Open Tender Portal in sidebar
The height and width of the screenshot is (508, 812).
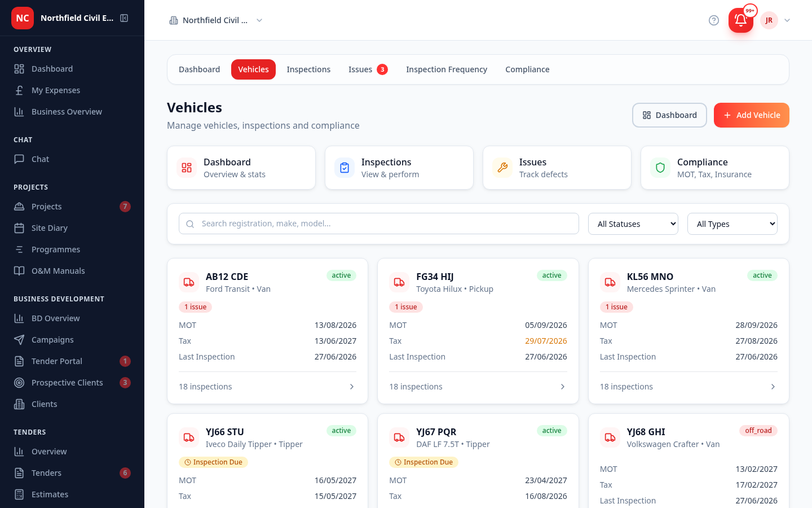(72, 361)
